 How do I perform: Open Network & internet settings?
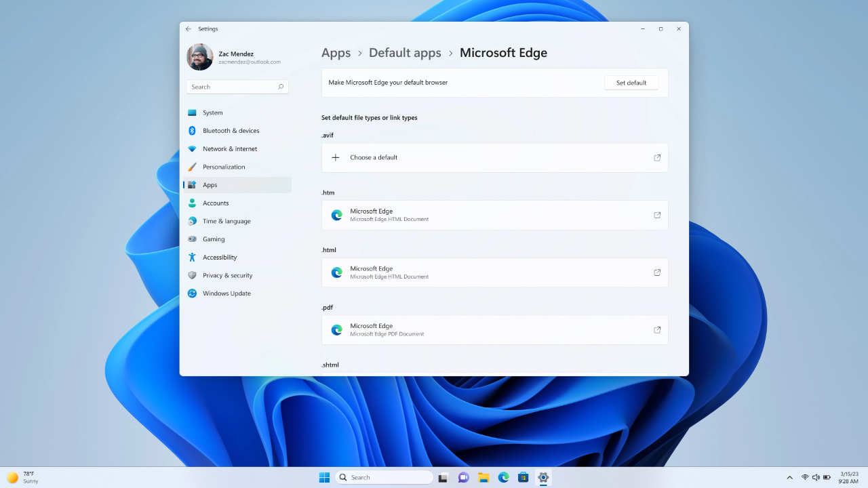click(237, 149)
